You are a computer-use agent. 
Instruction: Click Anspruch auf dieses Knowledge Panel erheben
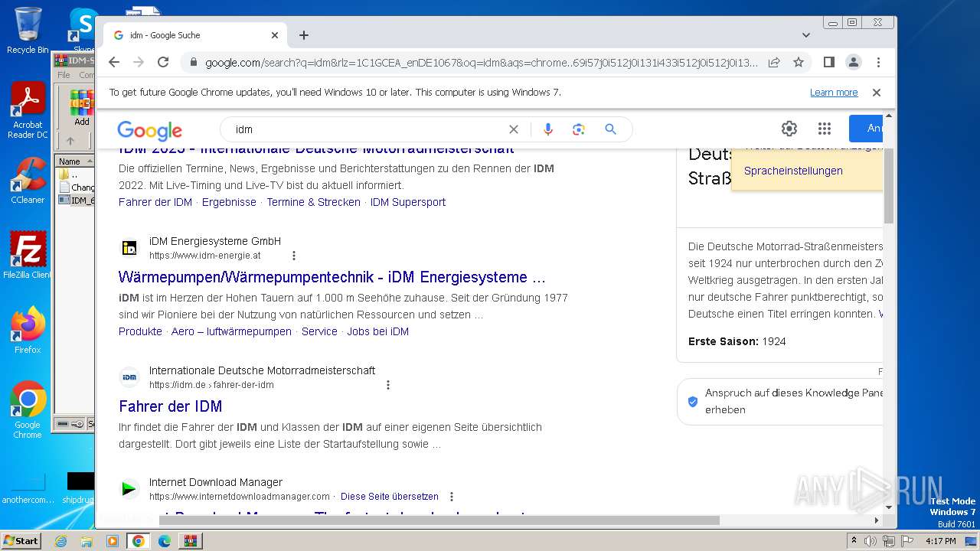793,401
